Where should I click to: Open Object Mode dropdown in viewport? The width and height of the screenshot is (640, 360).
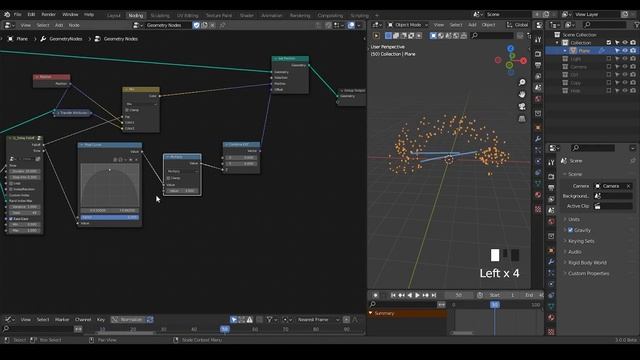click(x=407, y=25)
